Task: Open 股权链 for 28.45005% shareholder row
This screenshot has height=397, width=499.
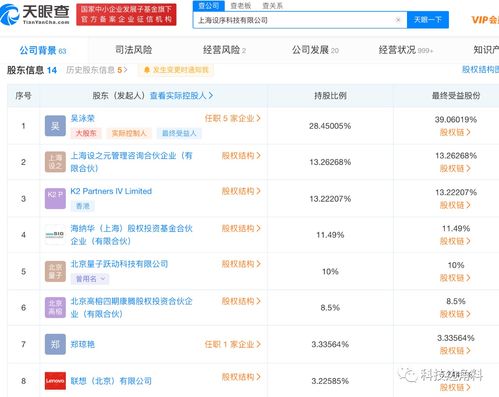Action: [x=455, y=132]
